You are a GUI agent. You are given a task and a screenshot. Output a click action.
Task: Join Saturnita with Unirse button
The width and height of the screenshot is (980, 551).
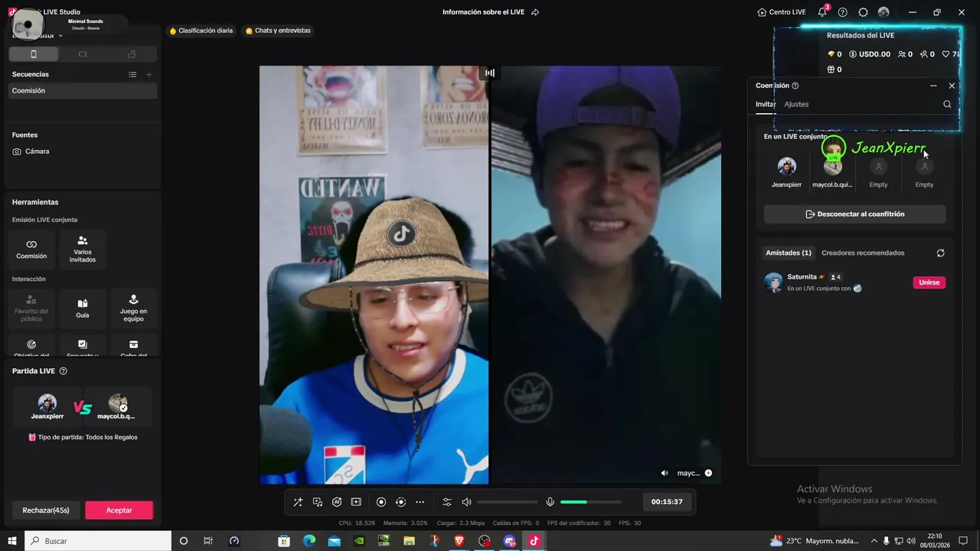point(929,282)
